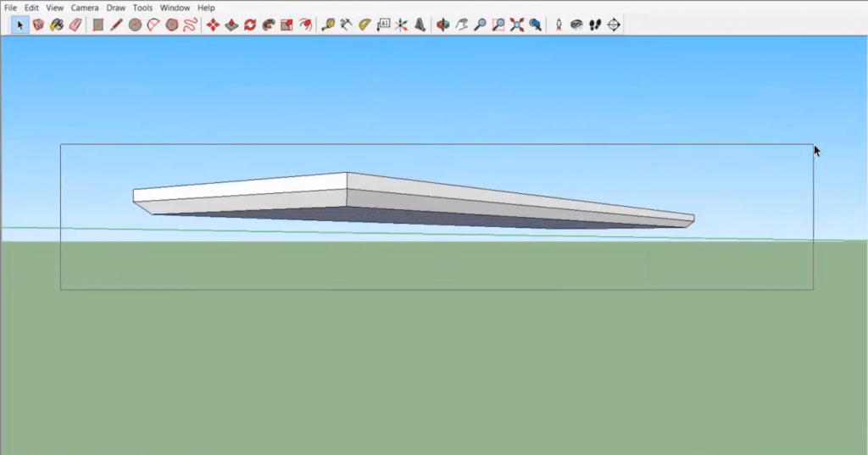This screenshot has height=455, width=868.
Task: Open the File menu
Action: point(11,8)
